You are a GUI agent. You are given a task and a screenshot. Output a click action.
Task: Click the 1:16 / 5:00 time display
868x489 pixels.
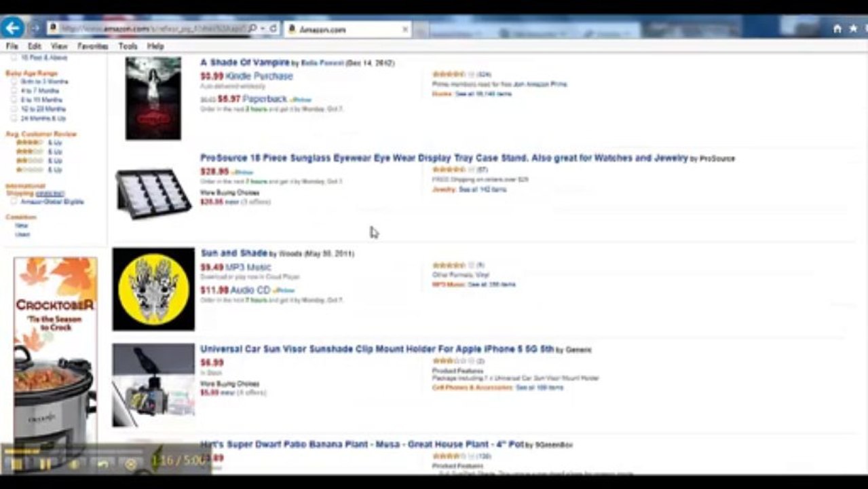pyautogui.click(x=178, y=460)
